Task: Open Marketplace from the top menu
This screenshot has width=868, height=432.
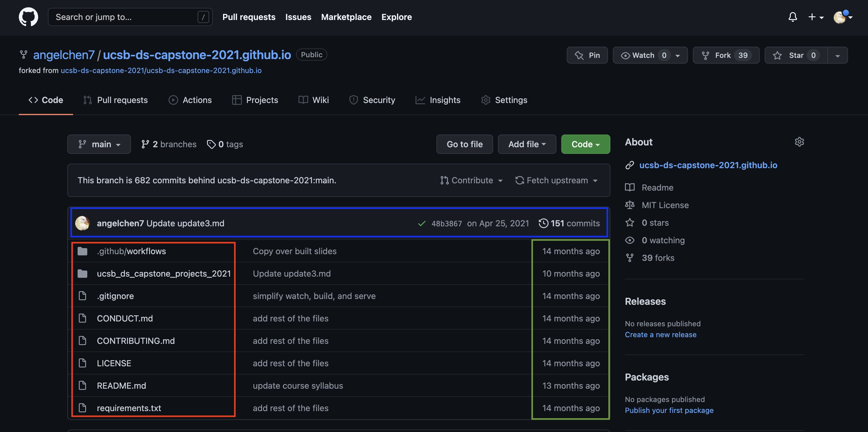Action: pyautogui.click(x=346, y=17)
